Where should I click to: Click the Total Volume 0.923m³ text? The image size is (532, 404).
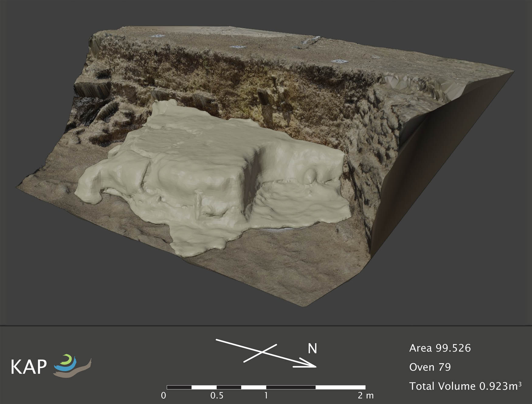click(x=465, y=386)
